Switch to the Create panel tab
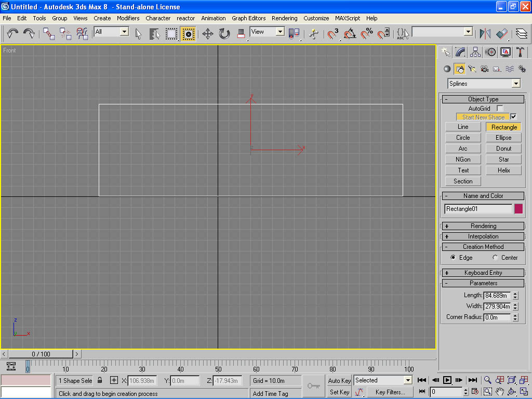The height and width of the screenshot is (399, 532). pyautogui.click(x=445, y=52)
